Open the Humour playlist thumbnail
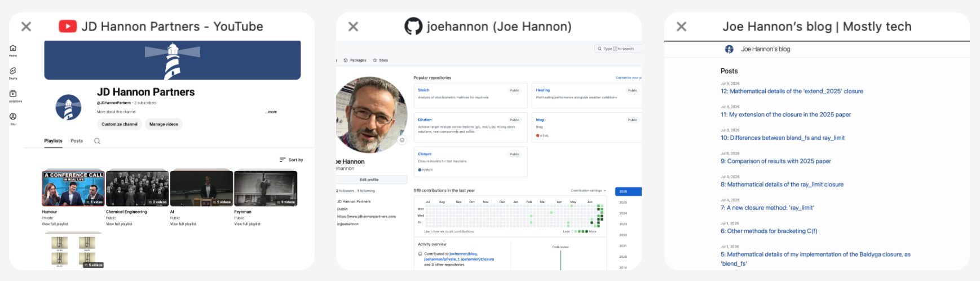 [x=73, y=188]
